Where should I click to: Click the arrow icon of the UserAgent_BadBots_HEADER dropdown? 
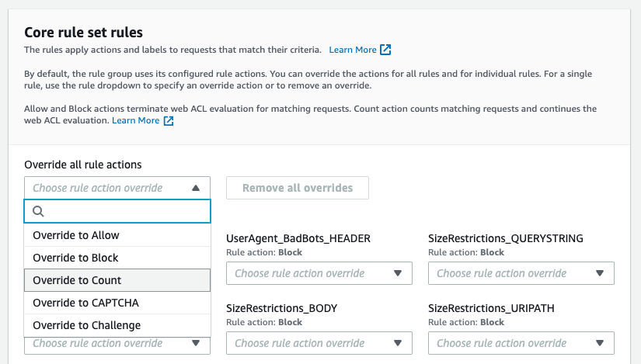pyautogui.click(x=398, y=273)
